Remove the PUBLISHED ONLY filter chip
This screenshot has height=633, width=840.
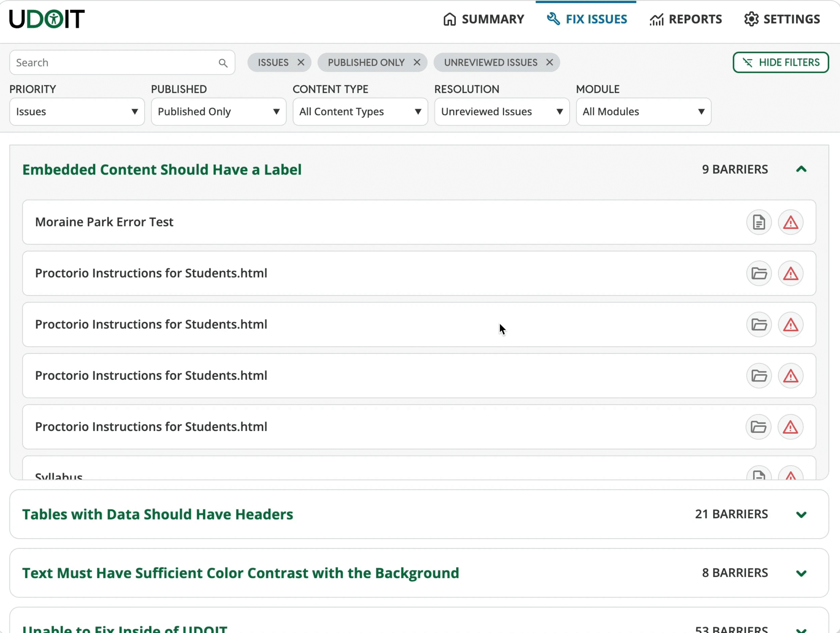417,62
